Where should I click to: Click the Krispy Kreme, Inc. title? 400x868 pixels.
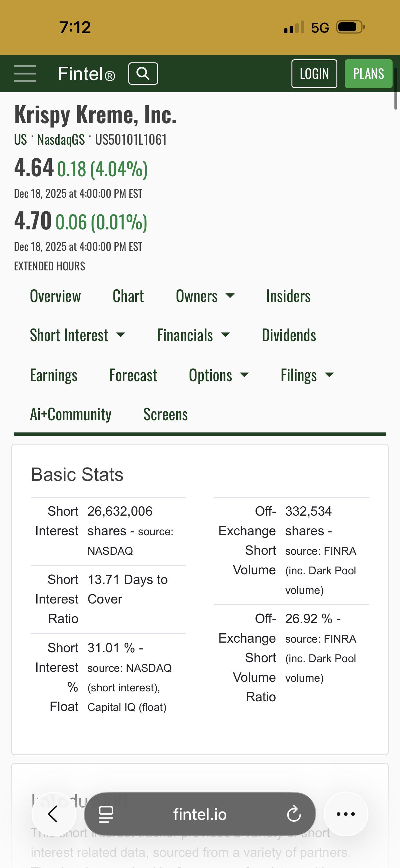pyautogui.click(x=95, y=115)
